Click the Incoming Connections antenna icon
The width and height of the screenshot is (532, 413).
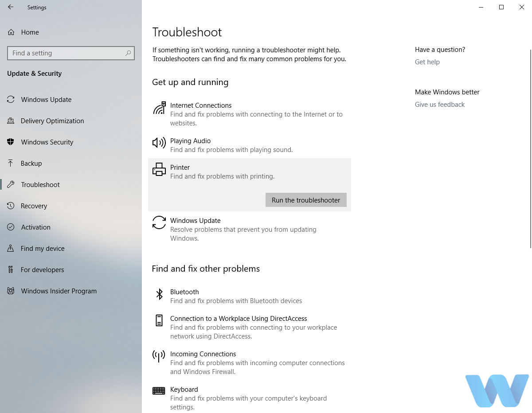click(x=159, y=356)
